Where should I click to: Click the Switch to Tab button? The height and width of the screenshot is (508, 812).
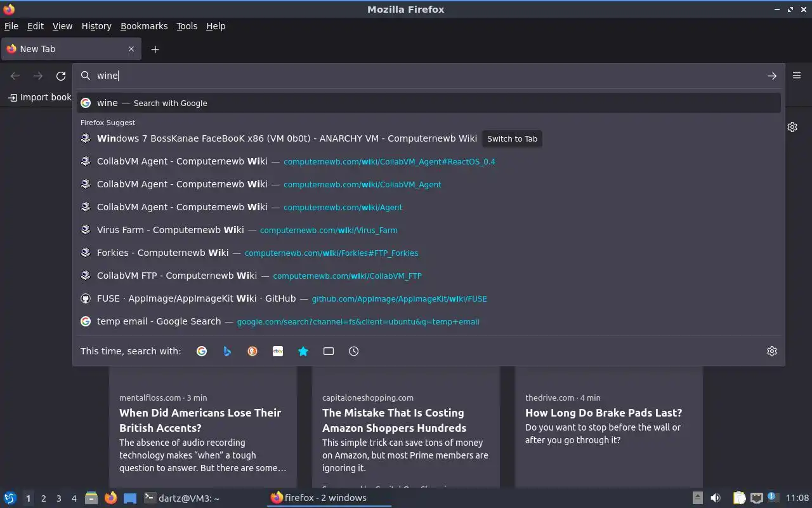coord(512,138)
